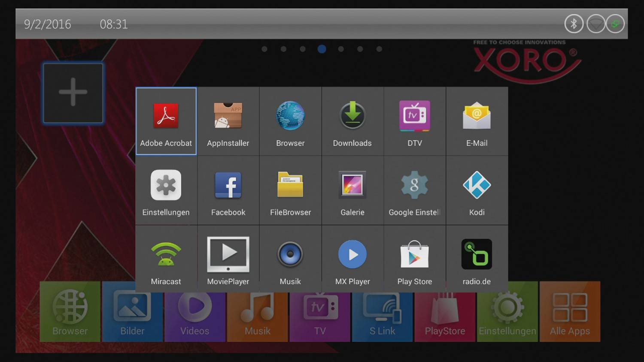Launch the Facebook app
Screen dimensions: 644x362
[228, 190]
